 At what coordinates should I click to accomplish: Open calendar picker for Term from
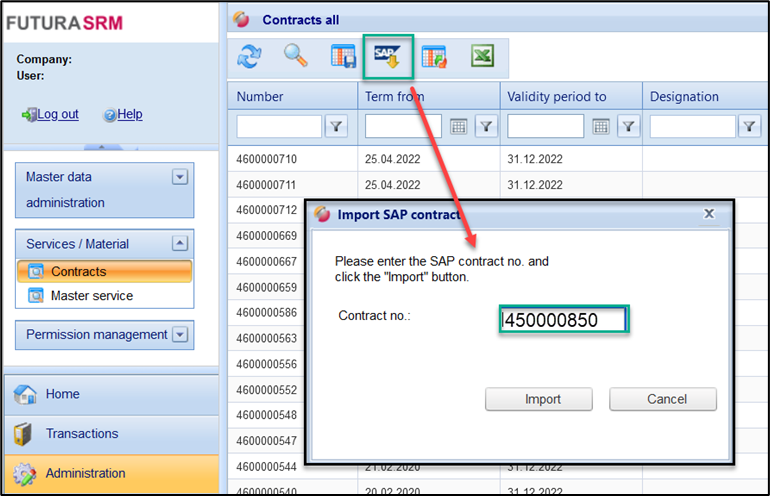458,126
